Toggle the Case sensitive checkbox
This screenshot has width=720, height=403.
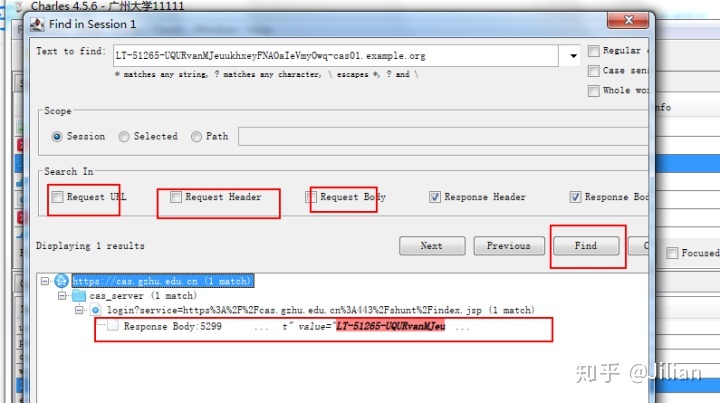click(x=593, y=71)
